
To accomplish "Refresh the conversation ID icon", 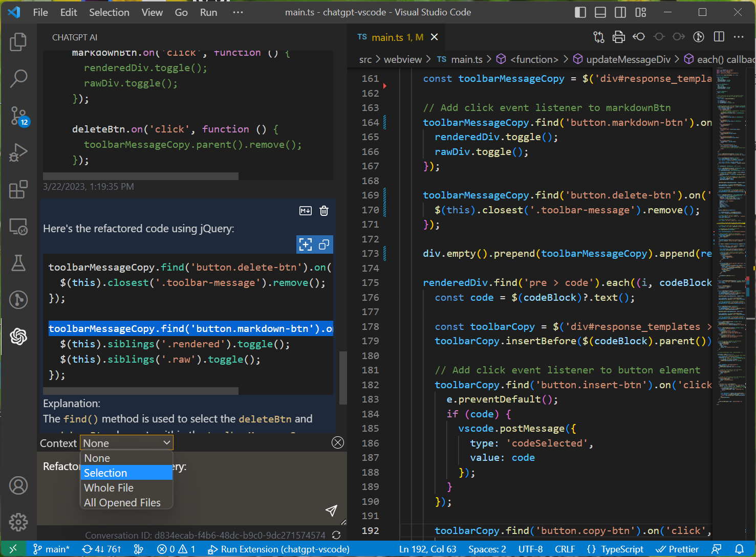I will pyautogui.click(x=336, y=535).
